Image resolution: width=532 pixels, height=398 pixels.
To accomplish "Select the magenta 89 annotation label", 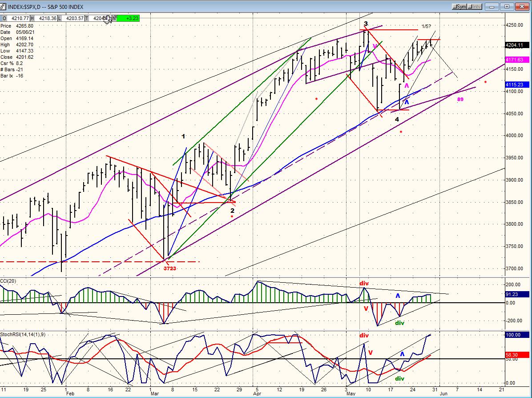I will 460,99.
